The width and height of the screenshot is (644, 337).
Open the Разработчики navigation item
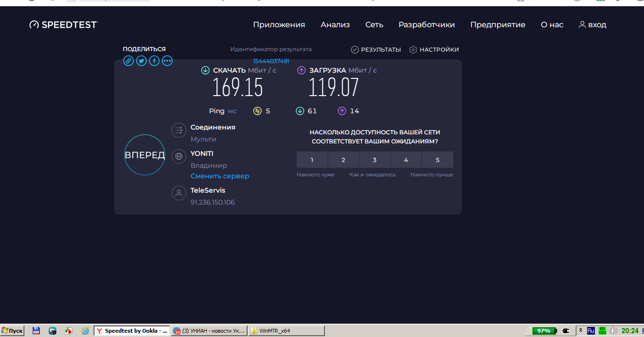(x=427, y=25)
